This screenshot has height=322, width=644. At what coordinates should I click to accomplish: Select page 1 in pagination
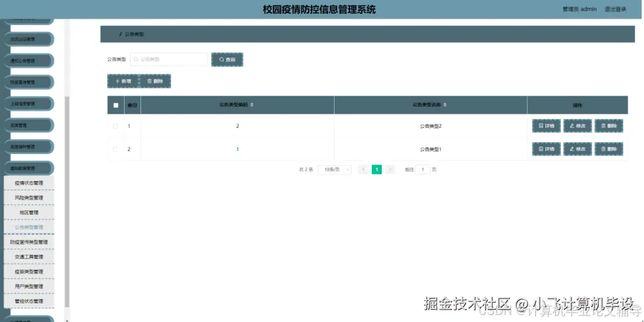376,169
